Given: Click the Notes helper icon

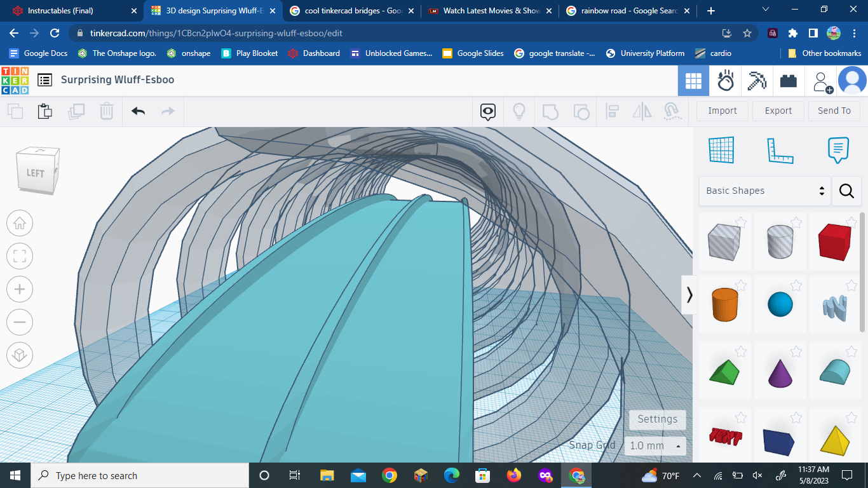Looking at the screenshot, I should pyautogui.click(x=837, y=150).
